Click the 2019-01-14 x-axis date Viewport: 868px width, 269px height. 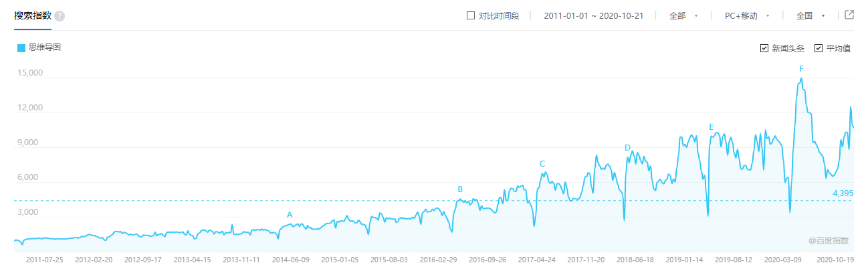point(685,260)
